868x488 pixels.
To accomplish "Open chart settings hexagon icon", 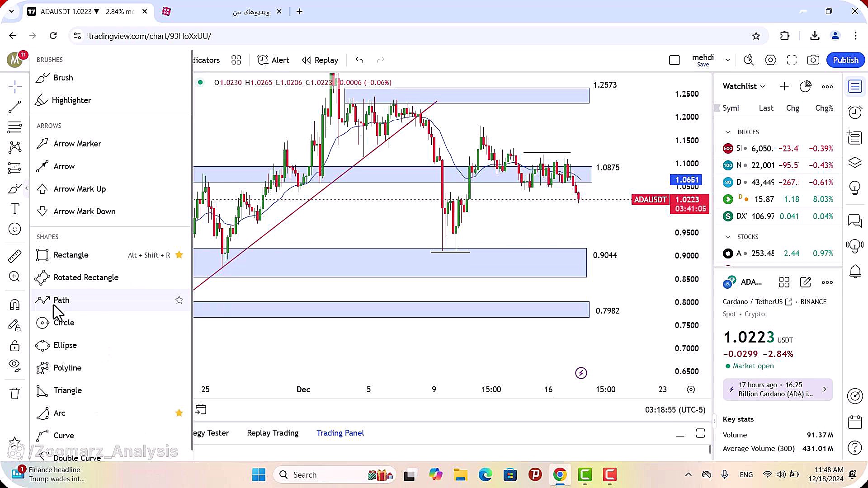I will [770, 60].
